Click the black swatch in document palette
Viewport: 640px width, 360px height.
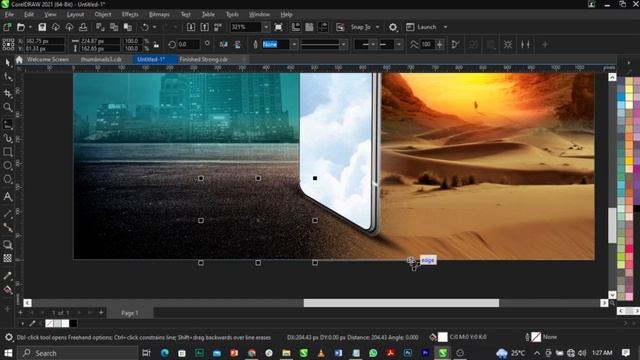[x=73, y=324]
